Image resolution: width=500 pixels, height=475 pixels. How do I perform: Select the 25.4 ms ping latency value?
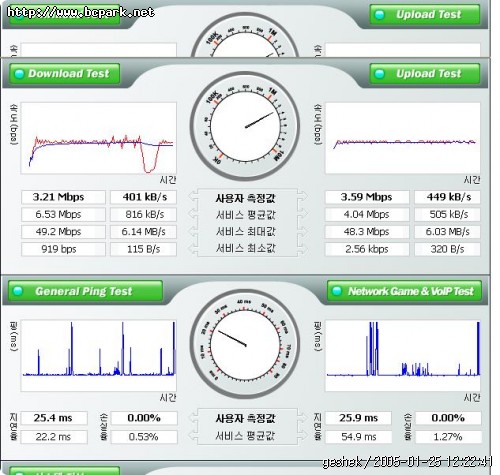coord(54,418)
